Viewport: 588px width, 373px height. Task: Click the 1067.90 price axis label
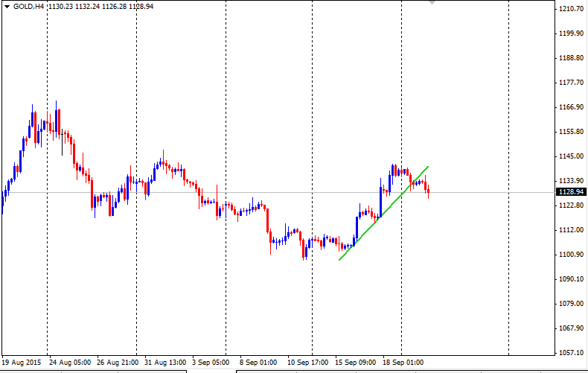coord(571,328)
